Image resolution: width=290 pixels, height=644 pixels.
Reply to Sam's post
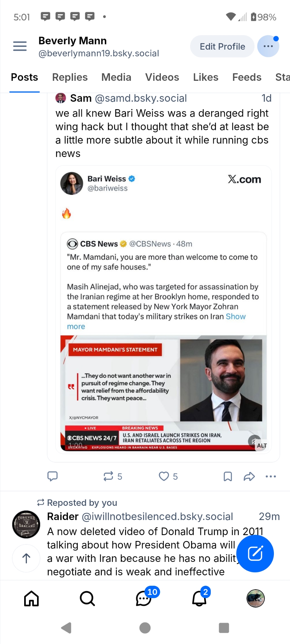(x=53, y=476)
